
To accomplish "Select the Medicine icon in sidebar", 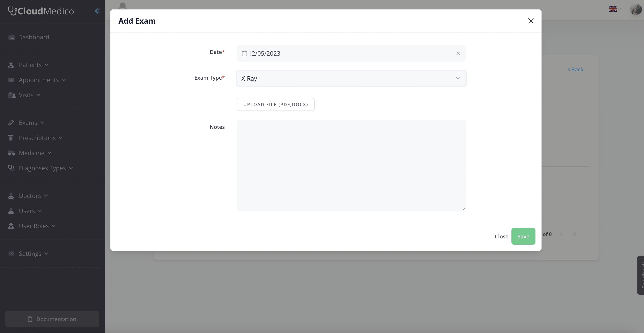I will click(12, 153).
